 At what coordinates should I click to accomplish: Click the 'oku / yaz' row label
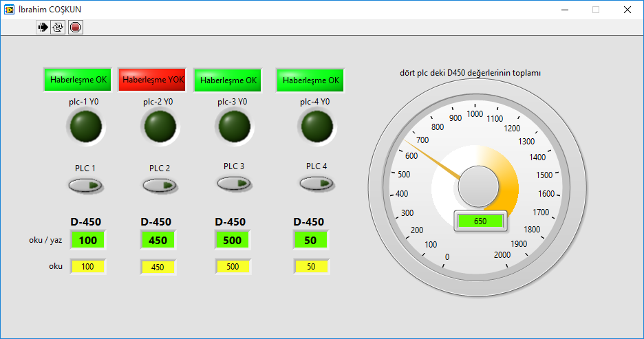coord(45,240)
